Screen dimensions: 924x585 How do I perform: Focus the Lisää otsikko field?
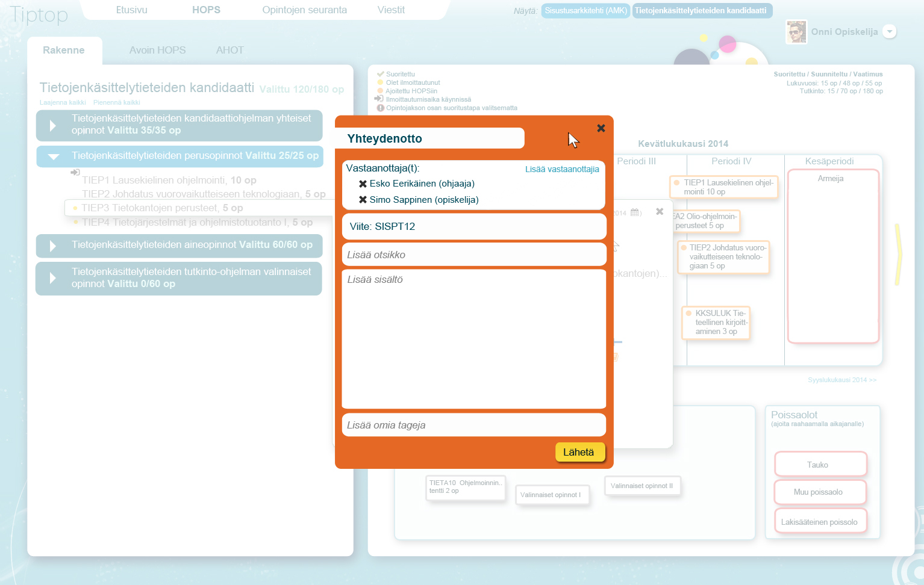coord(473,255)
